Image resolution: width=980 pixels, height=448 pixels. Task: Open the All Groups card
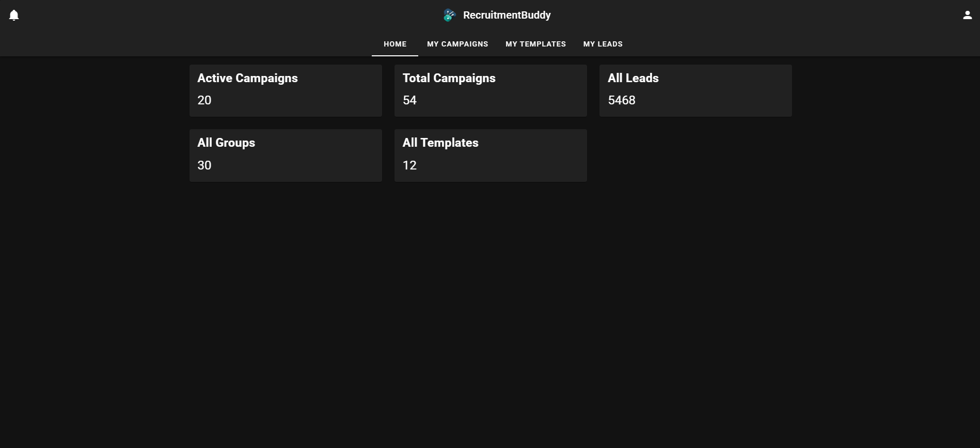(286, 156)
